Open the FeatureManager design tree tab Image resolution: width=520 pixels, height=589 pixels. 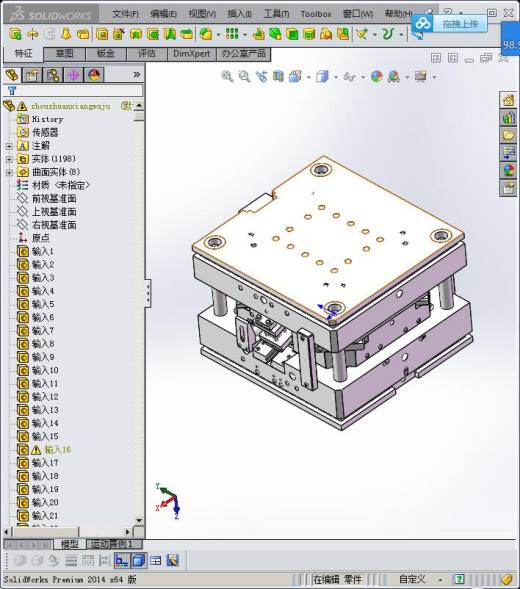point(12,75)
